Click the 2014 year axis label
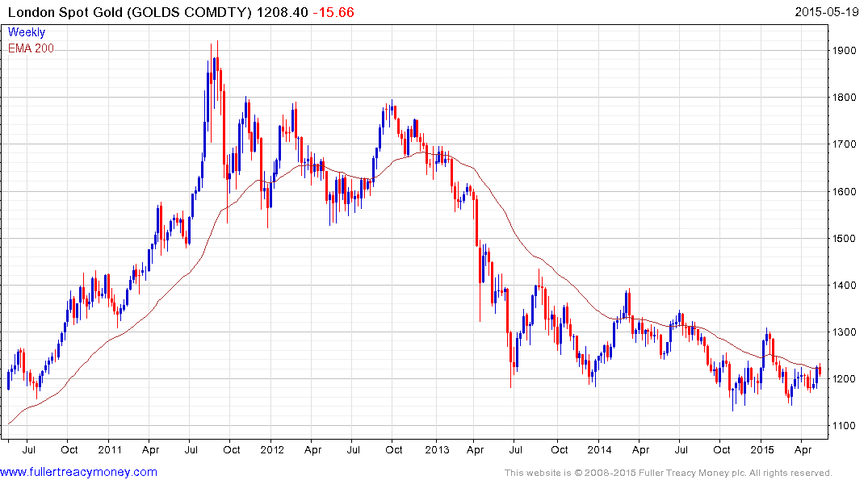The image size is (868, 484). coord(599,449)
